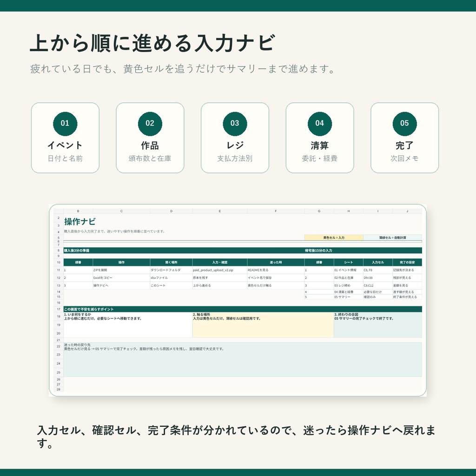
Task: Click the cell 必要な日だけ
Action: click(x=377, y=292)
